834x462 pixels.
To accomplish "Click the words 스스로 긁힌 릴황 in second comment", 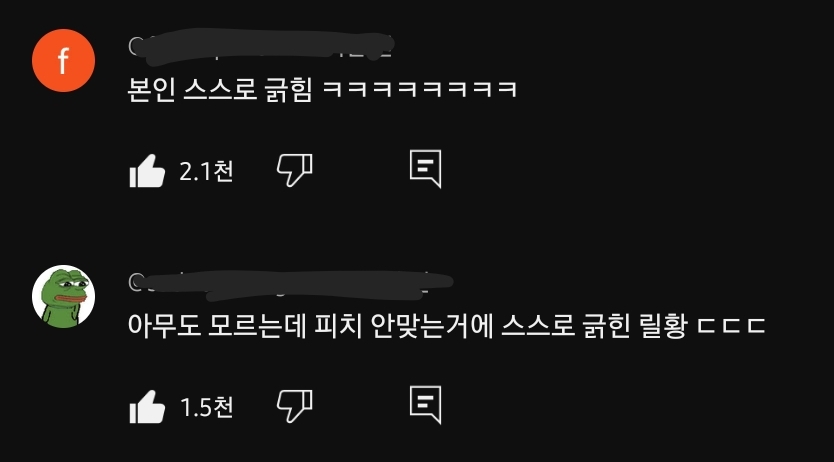I will [595, 326].
